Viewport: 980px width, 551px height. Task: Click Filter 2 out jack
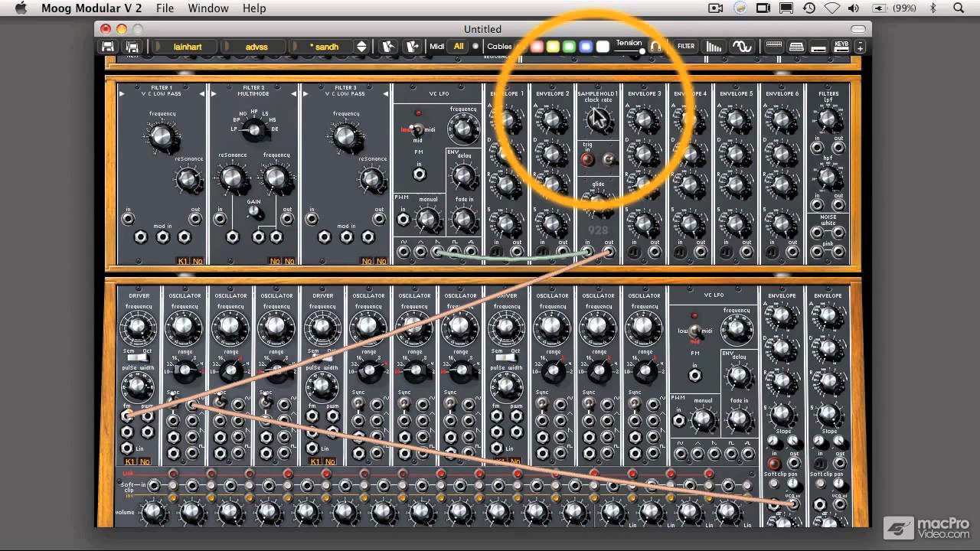[x=287, y=220]
